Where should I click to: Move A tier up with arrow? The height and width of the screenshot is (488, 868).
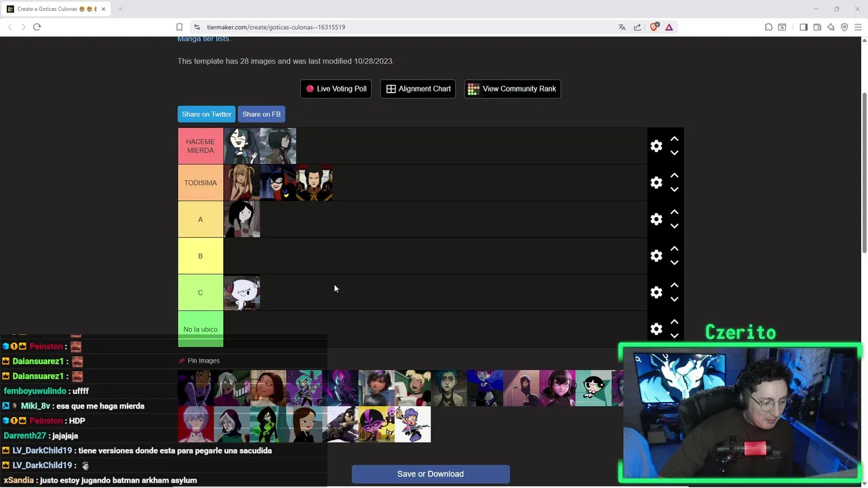[x=674, y=211]
